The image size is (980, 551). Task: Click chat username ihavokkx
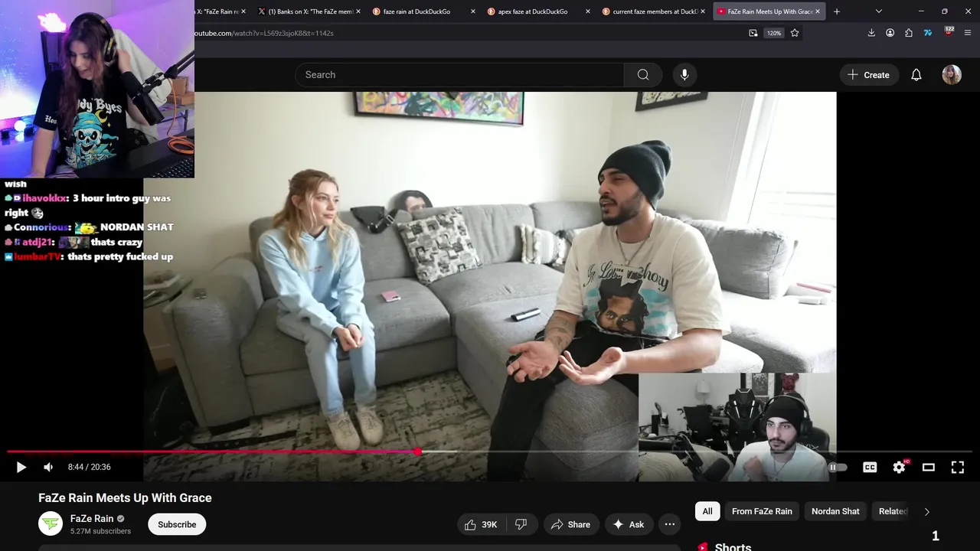(x=44, y=198)
